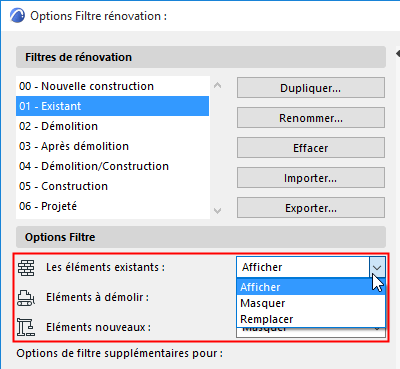Click the Exporter... button
The image size is (400, 369).
(x=311, y=208)
